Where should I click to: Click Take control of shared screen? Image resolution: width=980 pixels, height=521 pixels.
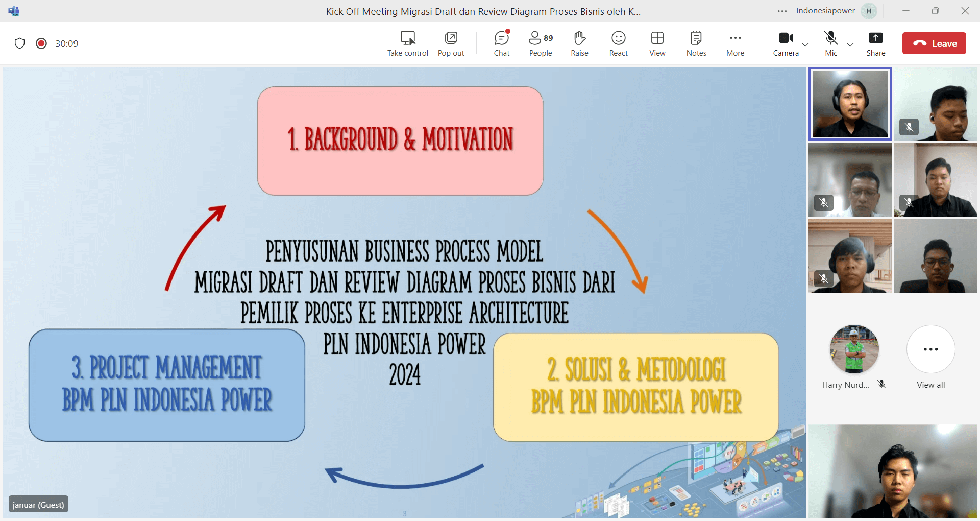(407, 43)
